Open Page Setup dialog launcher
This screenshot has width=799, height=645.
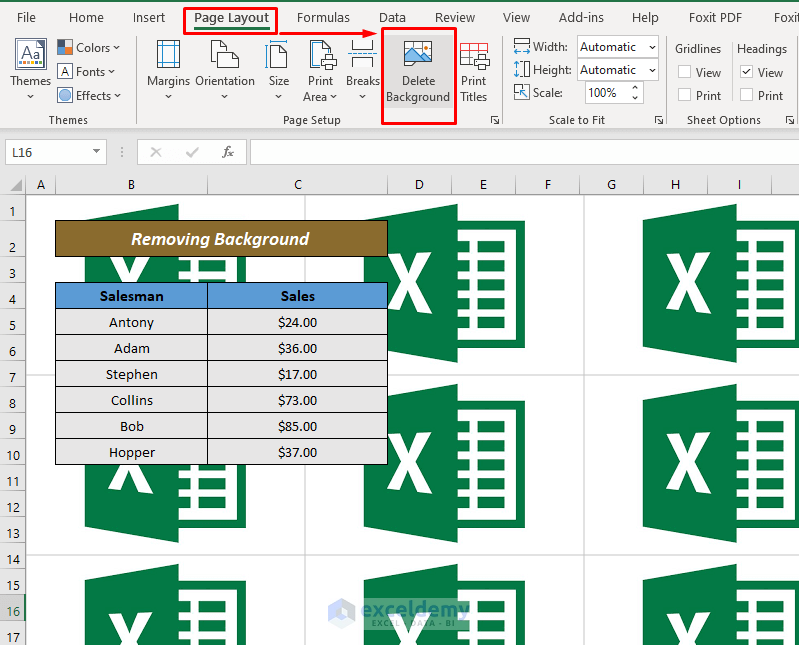(x=495, y=120)
